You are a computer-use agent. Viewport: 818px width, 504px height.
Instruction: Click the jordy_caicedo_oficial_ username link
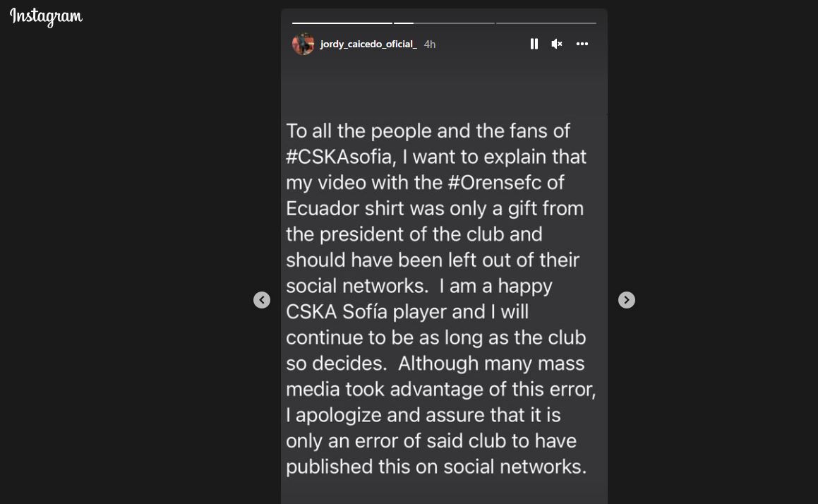(x=368, y=44)
